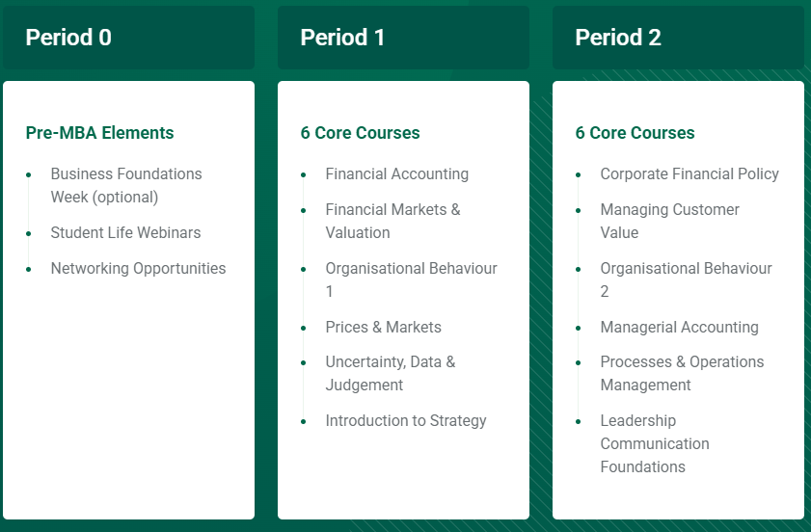Click Leadership Communication Foundations course
The width and height of the screenshot is (811, 532).
[x=655, y=443]
